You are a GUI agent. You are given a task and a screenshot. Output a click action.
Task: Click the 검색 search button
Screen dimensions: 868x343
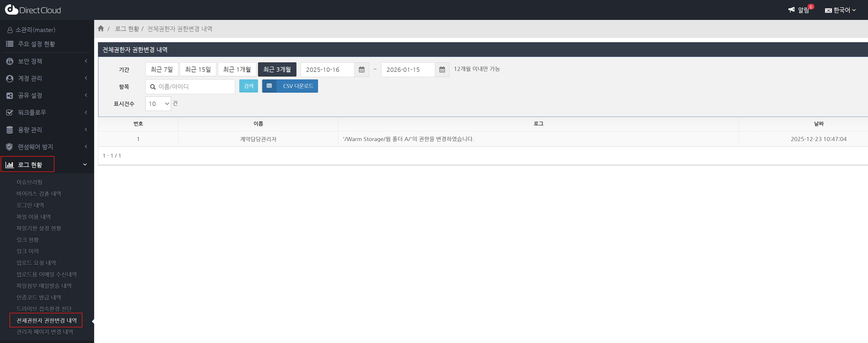tap(249, 86)
